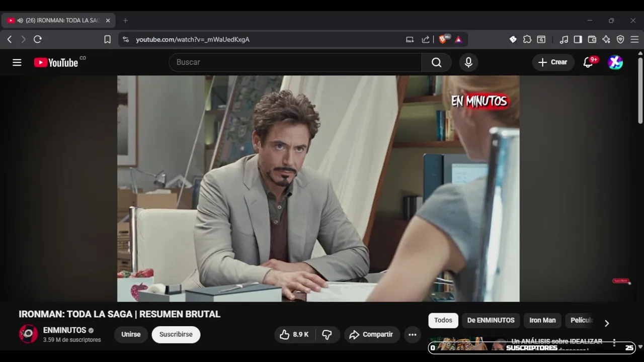
Task: Open the extensions puzzle icon
Action: tap(527, 39)
